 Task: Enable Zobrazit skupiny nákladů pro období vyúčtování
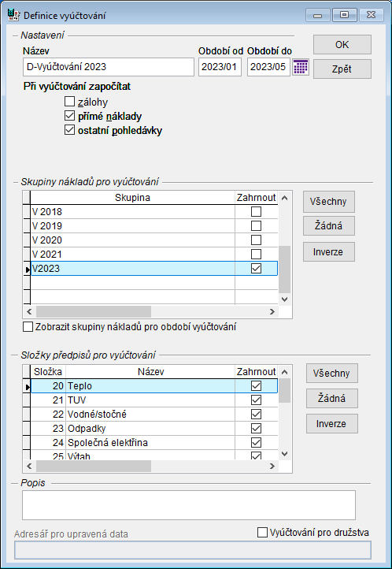tap(28, 326)
